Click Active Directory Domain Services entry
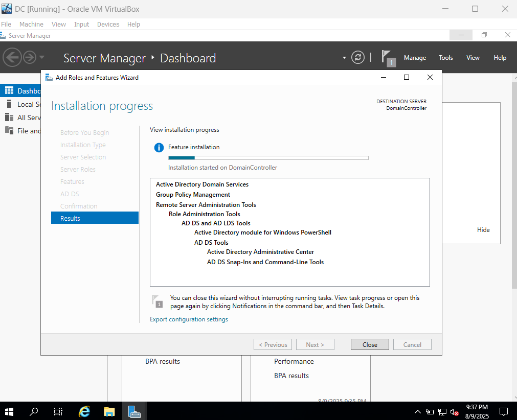Image resolution: width=517 pixels, height=420 pixels. [x=202, y=184]
